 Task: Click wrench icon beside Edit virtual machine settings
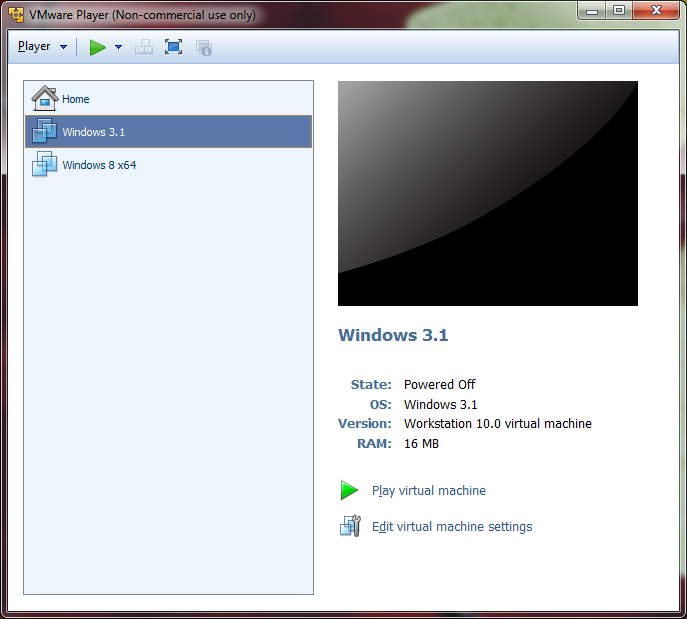click(x=349, y=526)
